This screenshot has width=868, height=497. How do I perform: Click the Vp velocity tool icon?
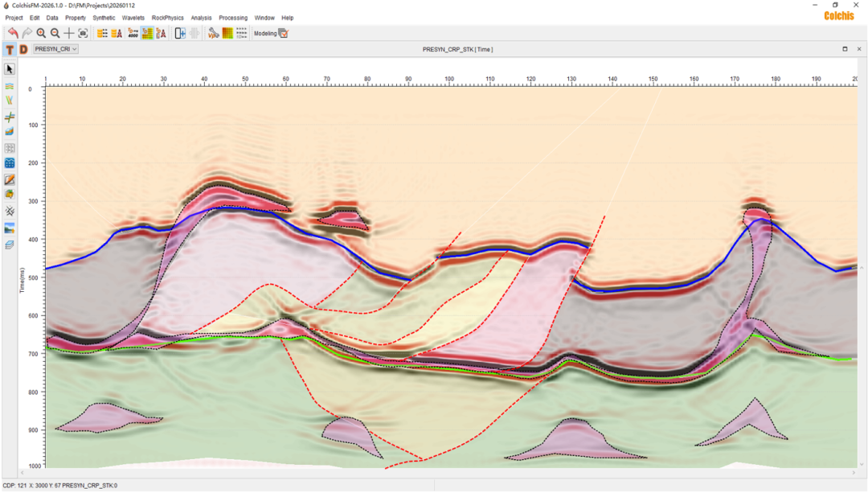coord(213,33)
